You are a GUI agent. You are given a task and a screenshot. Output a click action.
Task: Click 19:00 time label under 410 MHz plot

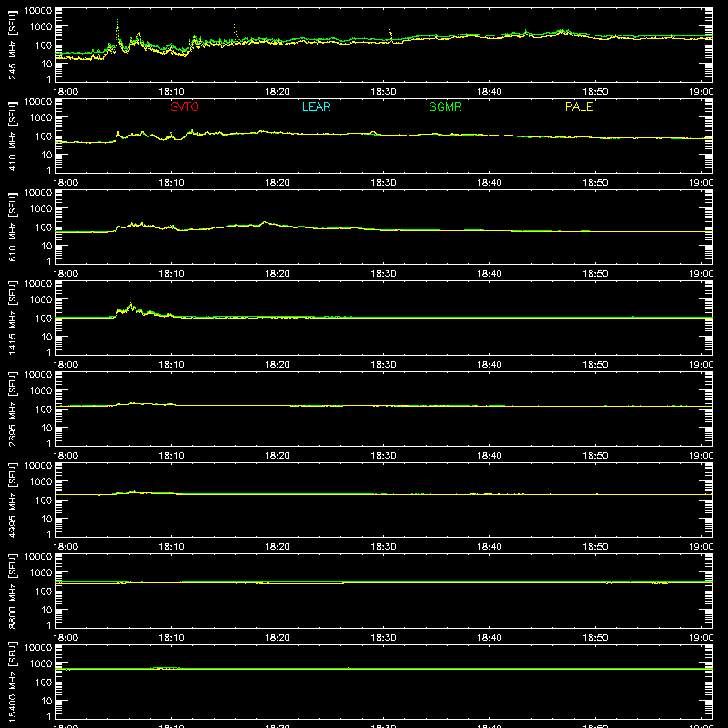[x=701, y=183]
